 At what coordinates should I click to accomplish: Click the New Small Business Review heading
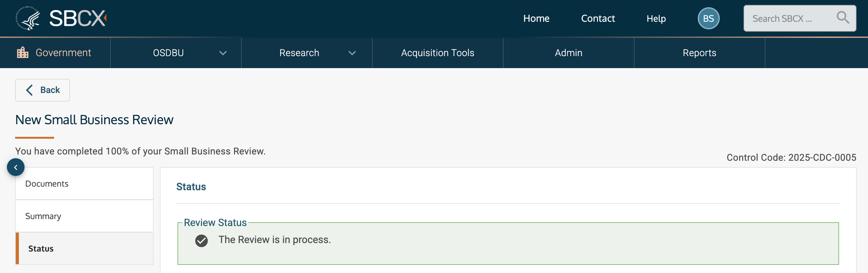pyautogui.click(x=94, y=120)
